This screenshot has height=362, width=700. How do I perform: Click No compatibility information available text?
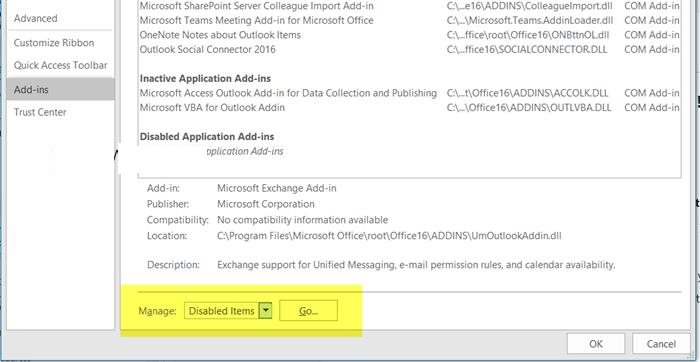302,220
